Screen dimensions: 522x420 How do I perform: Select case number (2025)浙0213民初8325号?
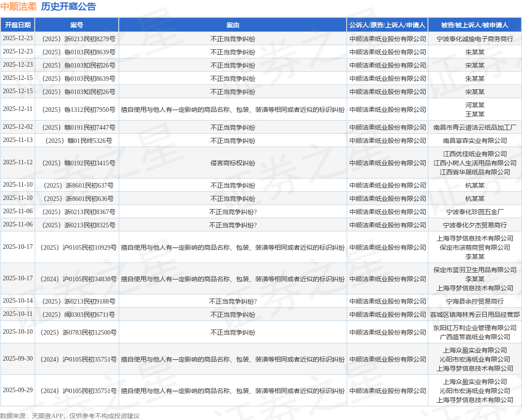pos(79,226)
